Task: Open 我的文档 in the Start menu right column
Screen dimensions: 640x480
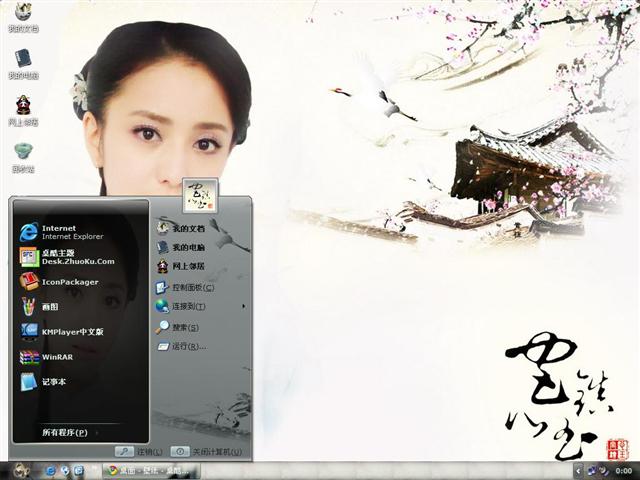Action: (180, 228)
